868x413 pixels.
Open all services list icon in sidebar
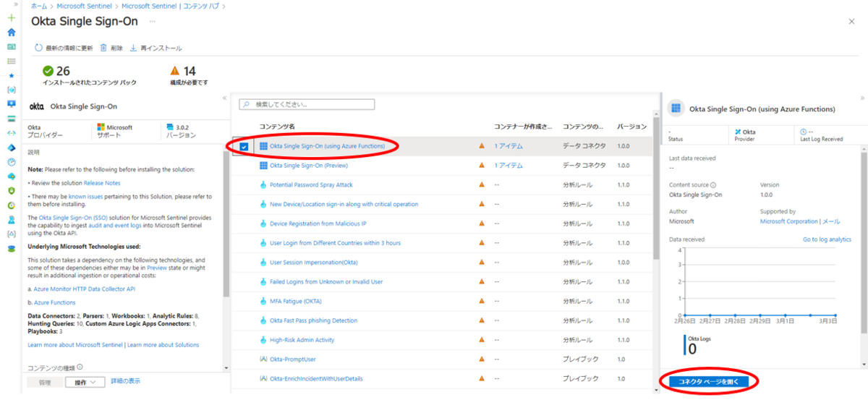point(11,61)
